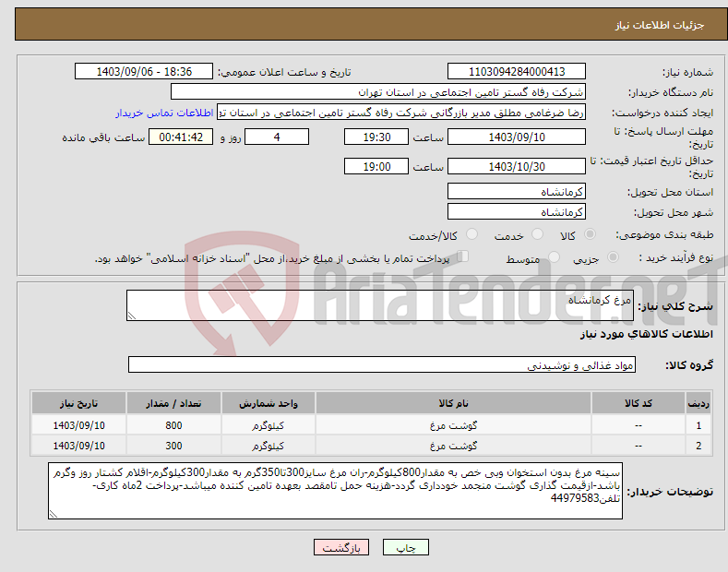The width and height of the screenshot is (728, 572).
Task: Click date 1403/09/10 in row 1
Action: pyautogui.click(x=79, y=425)
